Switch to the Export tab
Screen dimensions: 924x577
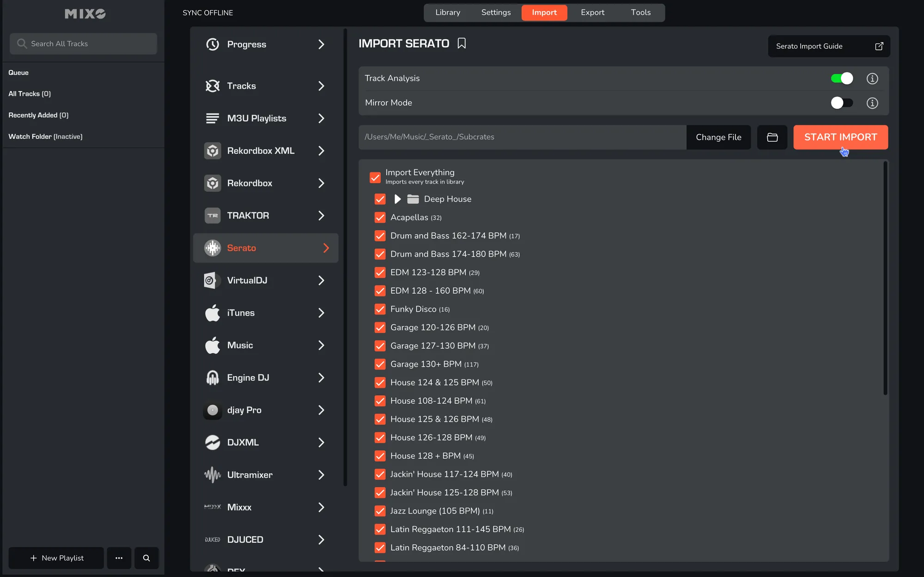592,12
